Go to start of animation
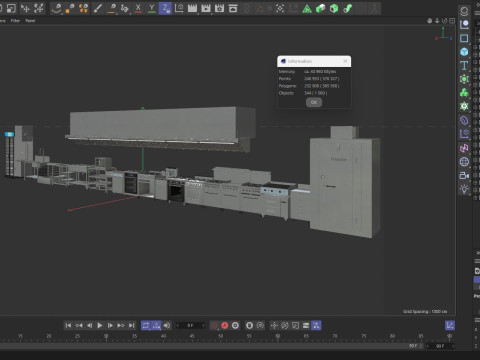 coord(68,325)
